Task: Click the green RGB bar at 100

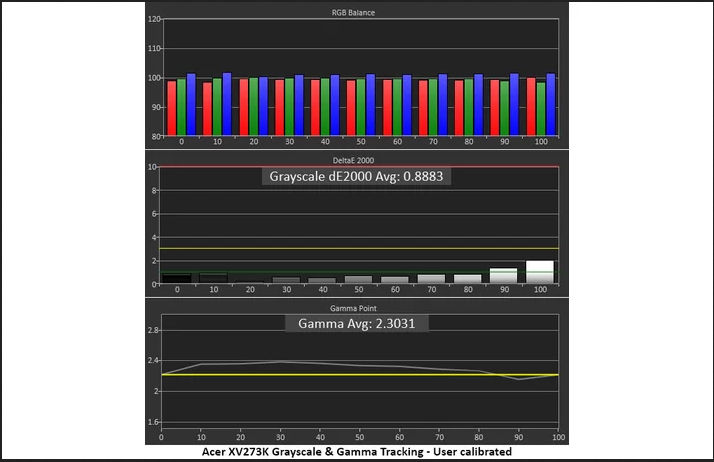Action: coord(541,109)
